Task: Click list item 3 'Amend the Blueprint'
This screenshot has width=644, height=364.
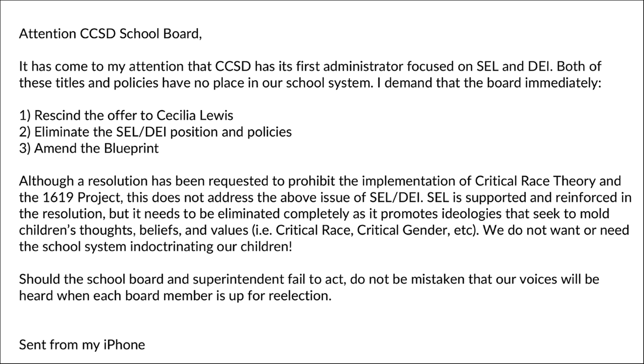Action: point(89,148)
